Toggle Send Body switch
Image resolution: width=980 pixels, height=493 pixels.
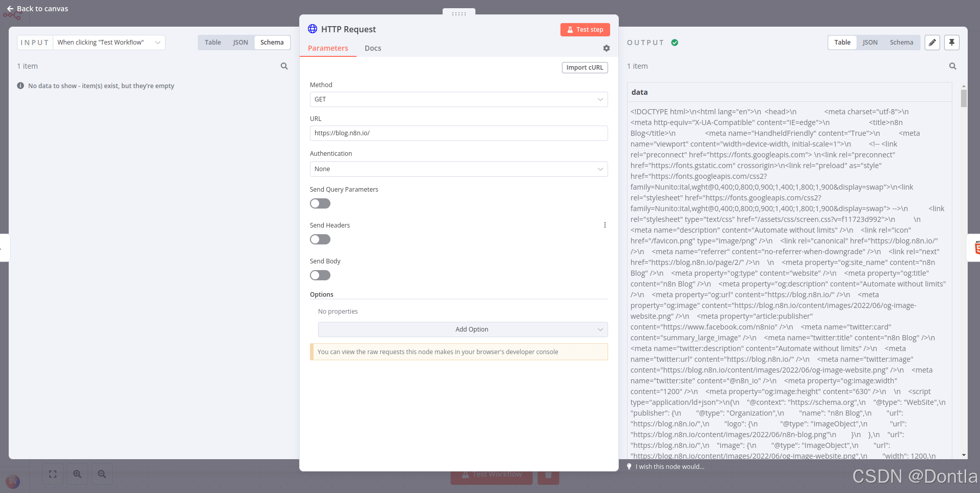pyautogui.click(x=320, y=275)
